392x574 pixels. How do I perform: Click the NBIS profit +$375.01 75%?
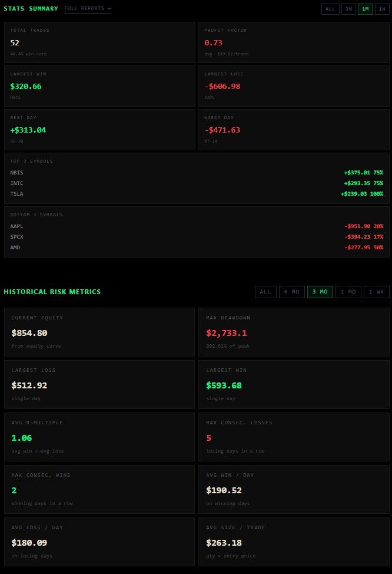[x=364, y=173]
